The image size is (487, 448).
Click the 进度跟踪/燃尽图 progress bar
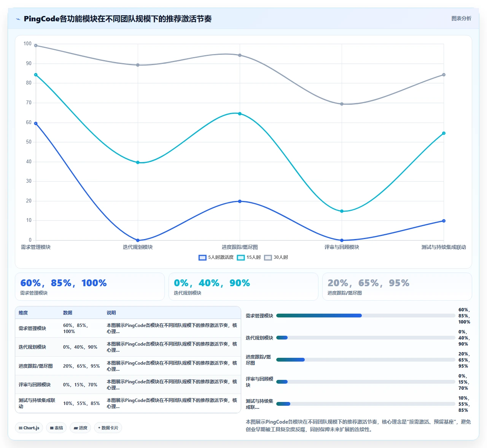coord(366,360)
